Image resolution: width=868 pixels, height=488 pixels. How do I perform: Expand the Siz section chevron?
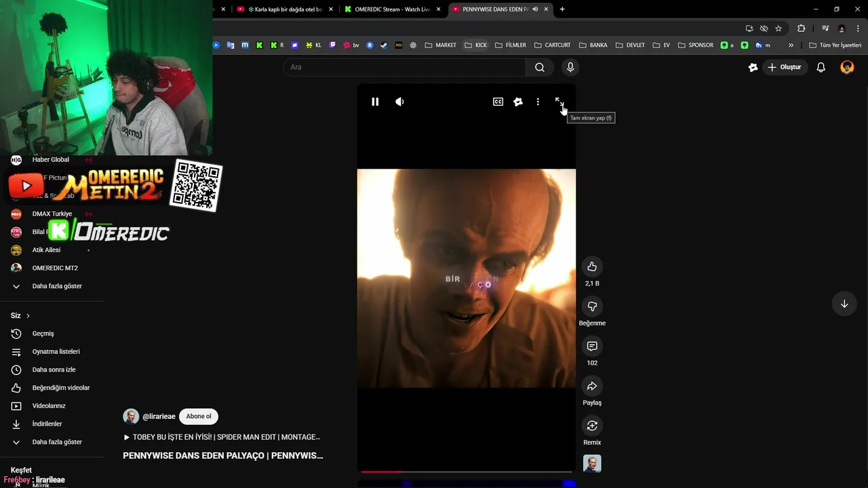pyautogui.click(x=28, y=316)
